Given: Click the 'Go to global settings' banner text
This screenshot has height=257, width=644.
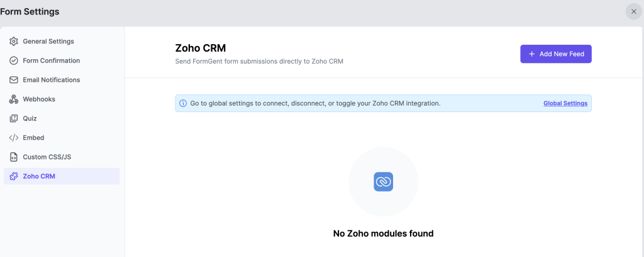Looking at the screenshot, I should pyautogui.click(x=315, y=103).
